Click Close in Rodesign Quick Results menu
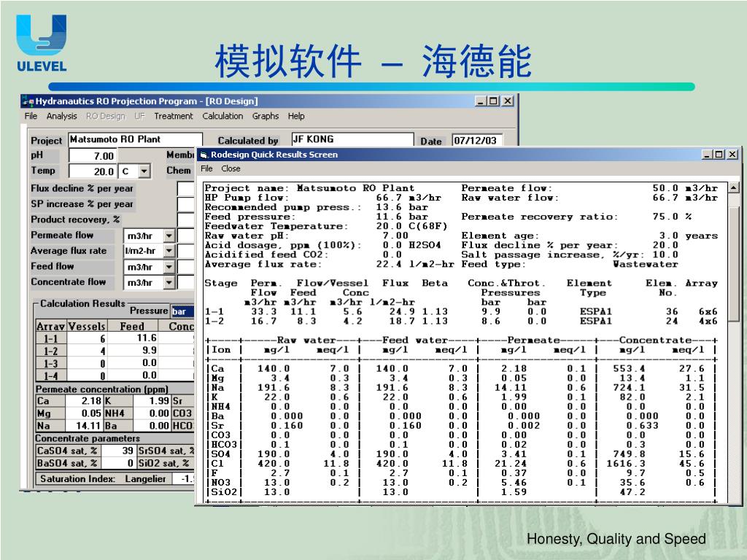747x560 pixels. (x=231, y=168)
